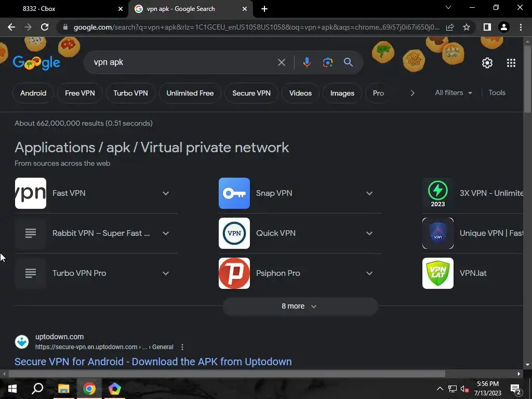Search by image with Google Lens
The image size is (532, 399).
327,62
